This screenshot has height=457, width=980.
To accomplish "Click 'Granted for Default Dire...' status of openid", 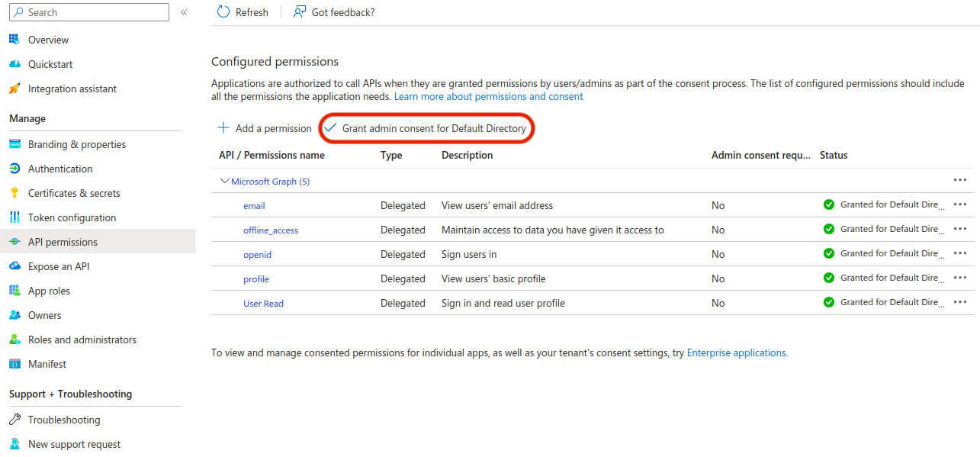I will coord(892,253).
